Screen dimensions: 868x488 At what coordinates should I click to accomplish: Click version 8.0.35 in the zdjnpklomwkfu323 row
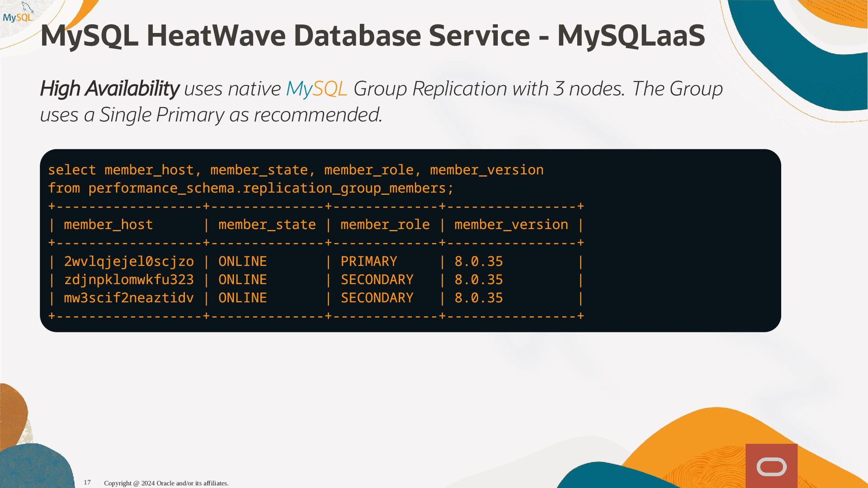point(479,280)
